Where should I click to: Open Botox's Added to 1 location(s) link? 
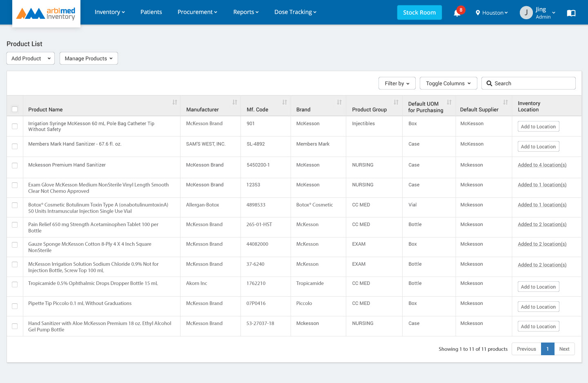[x=542, y=205]
